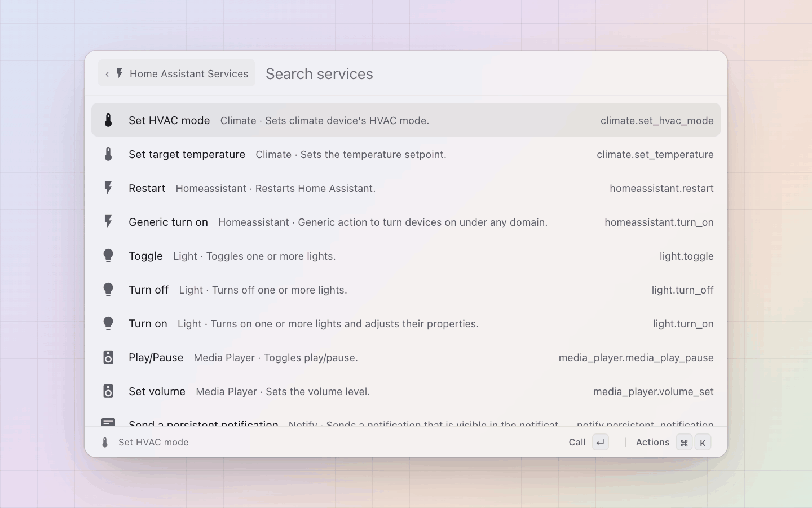Click the light.toggle identifier
This screenshot has height=508, width=812.
point(687,256)
